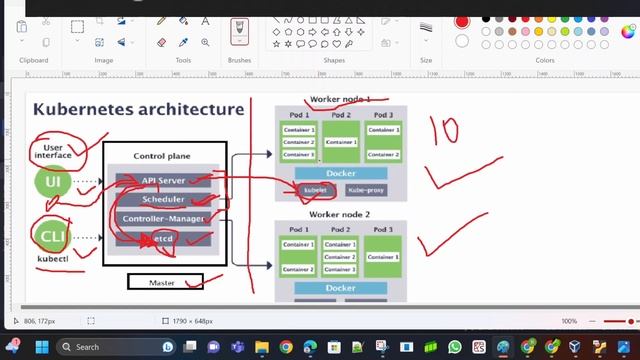This screenshot has width=640, height=360.
Task: Click the Brushes tool button
Action: 239,31
